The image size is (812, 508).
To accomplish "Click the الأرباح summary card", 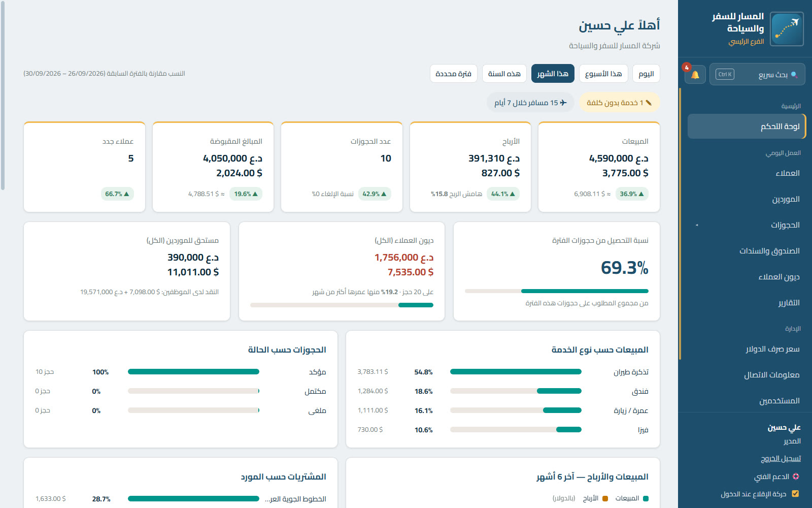I will tap(470, 167).
